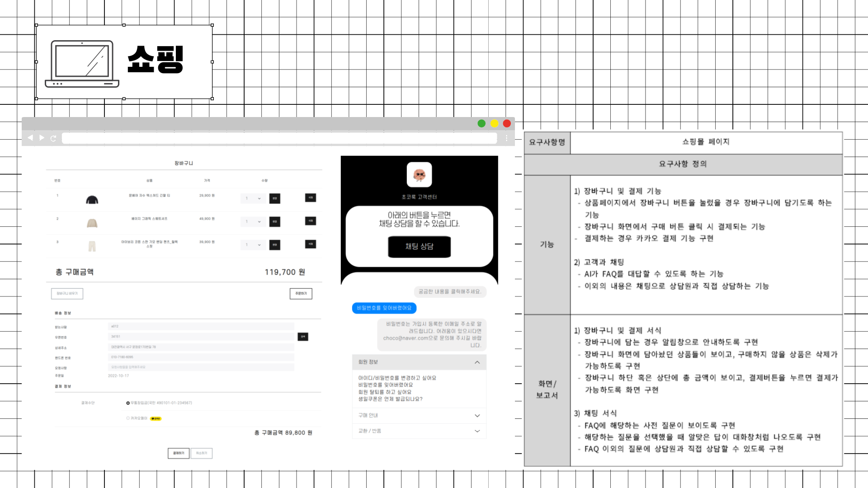Click the browser forward arrow icon

pyautogui.click(x=42, y=138)
